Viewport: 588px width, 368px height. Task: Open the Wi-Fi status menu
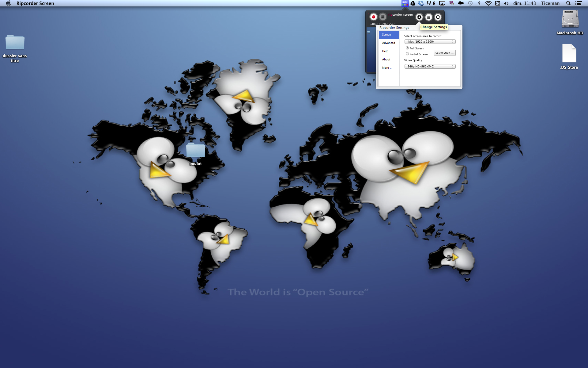click(488, 3)
